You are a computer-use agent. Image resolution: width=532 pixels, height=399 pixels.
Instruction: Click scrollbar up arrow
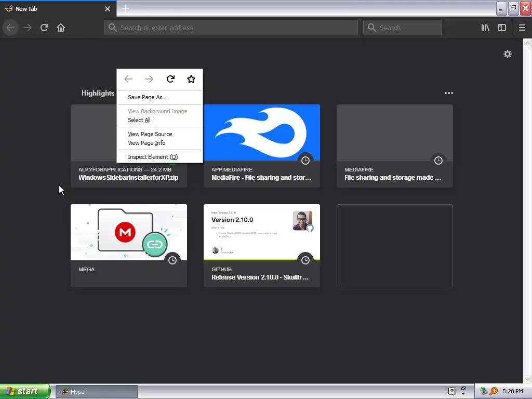[x=527, y=43]
